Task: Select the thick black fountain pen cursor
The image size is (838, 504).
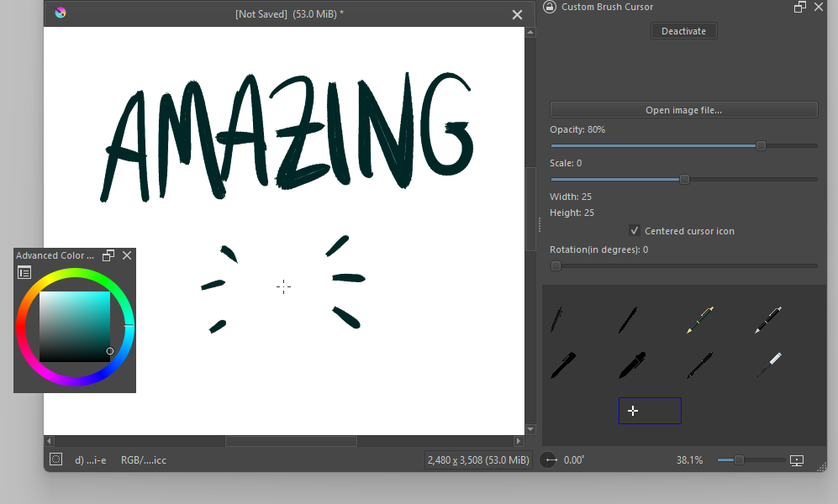Action: pos(632,365)
